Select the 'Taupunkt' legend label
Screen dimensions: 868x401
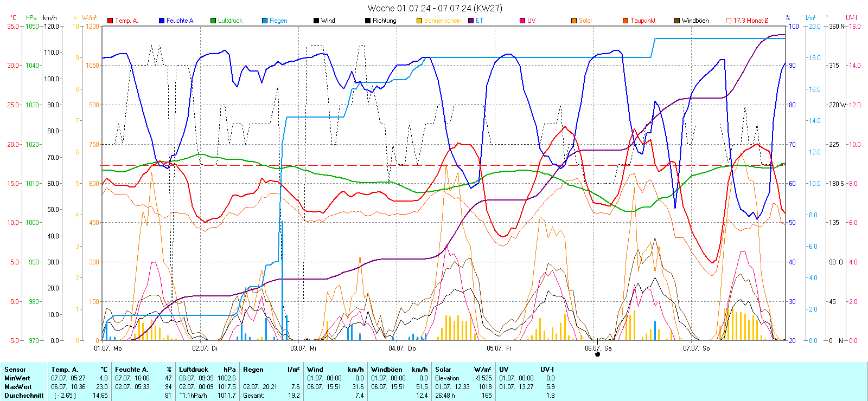643,21
